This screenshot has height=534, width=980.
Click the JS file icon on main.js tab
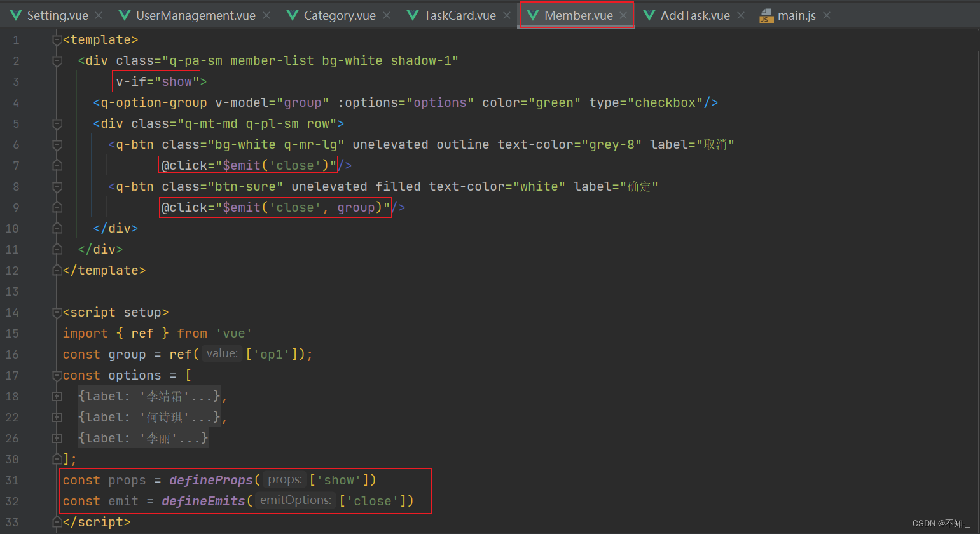(766, 16)
